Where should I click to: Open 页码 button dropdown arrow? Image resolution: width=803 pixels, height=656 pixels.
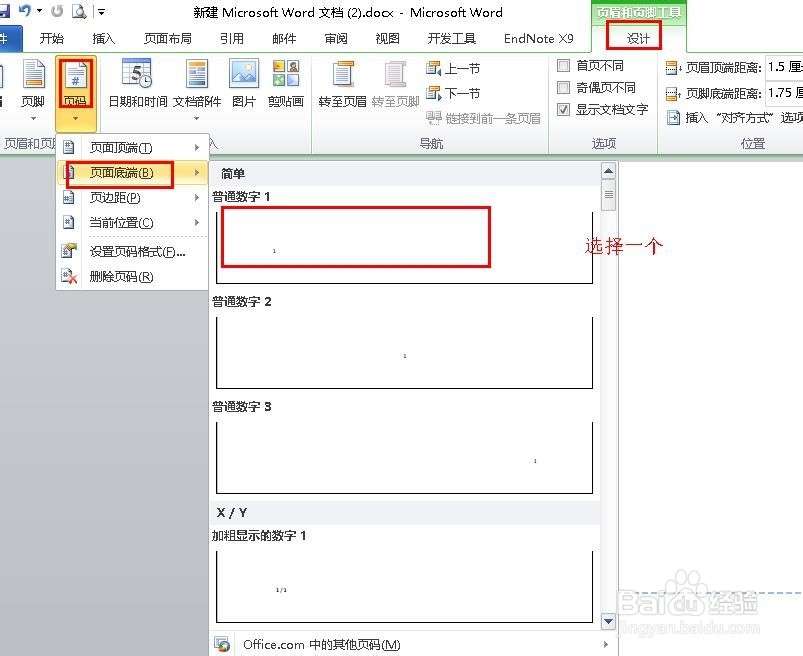[x=75, y=119]
